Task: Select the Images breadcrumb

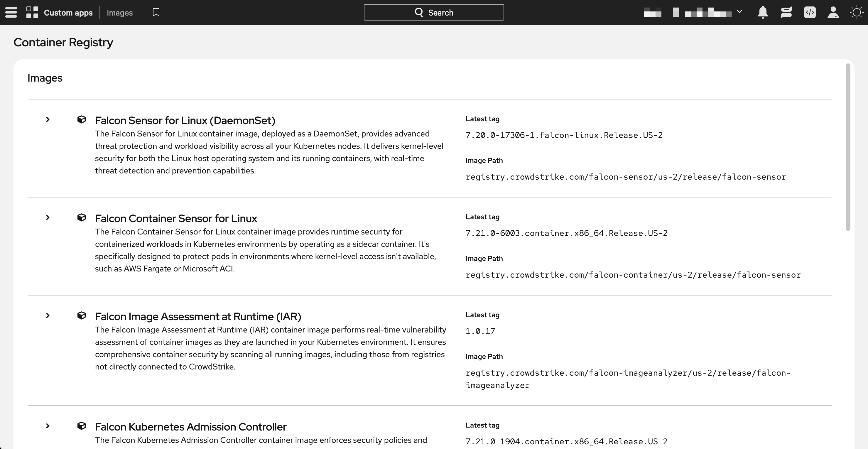Action: point(120,13)
